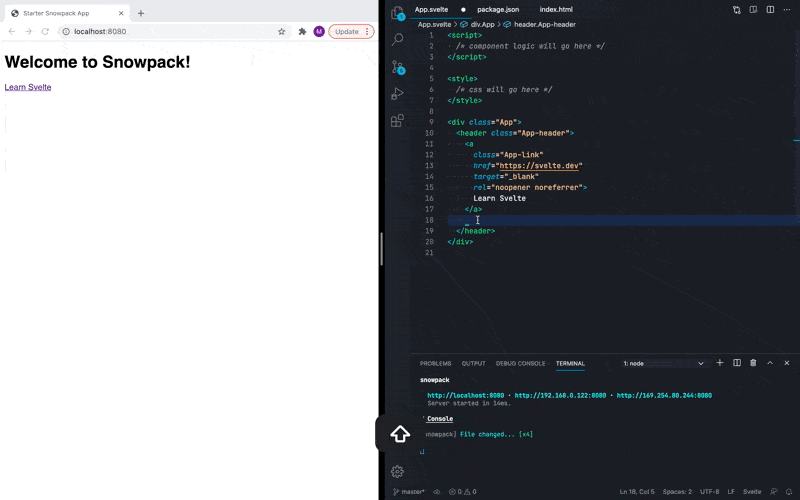The image size is (800, 500).
Task: Kill terminal with the trash icon
Action: tap(753, 363)
